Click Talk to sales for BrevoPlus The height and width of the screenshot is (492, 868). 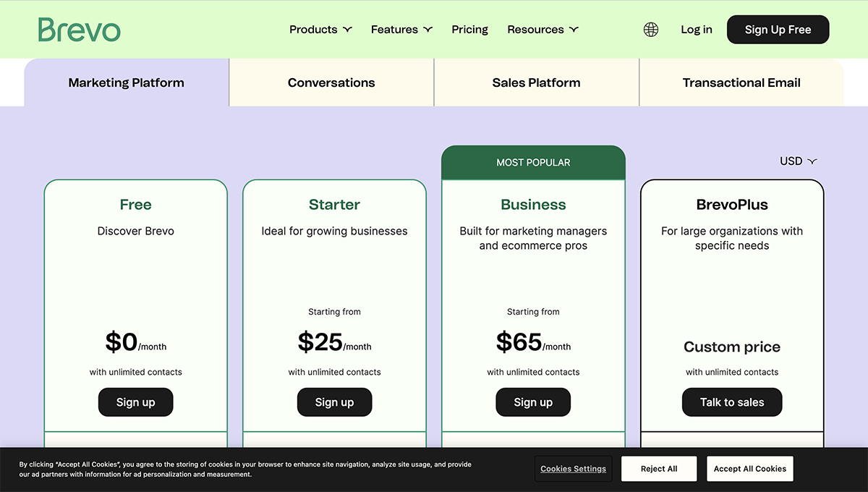[732, 402]
